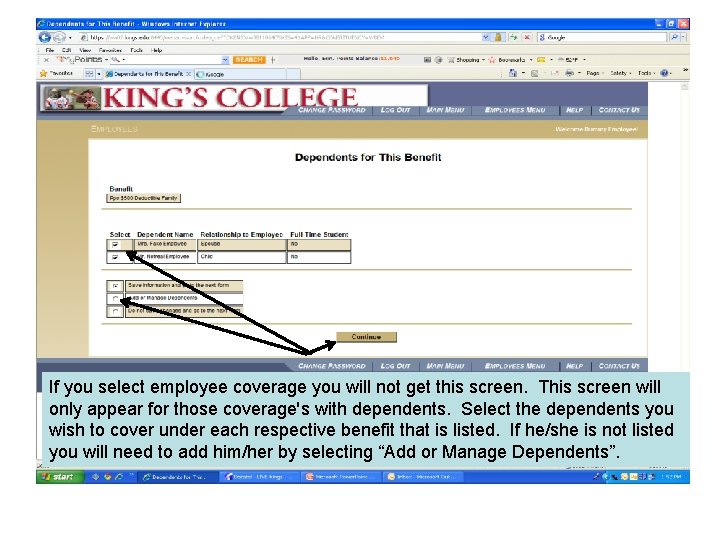Screen dimensions: 720x540
Task: Stop loading with the red X icon
Action: pyautogui.click(x=528, y=38)
